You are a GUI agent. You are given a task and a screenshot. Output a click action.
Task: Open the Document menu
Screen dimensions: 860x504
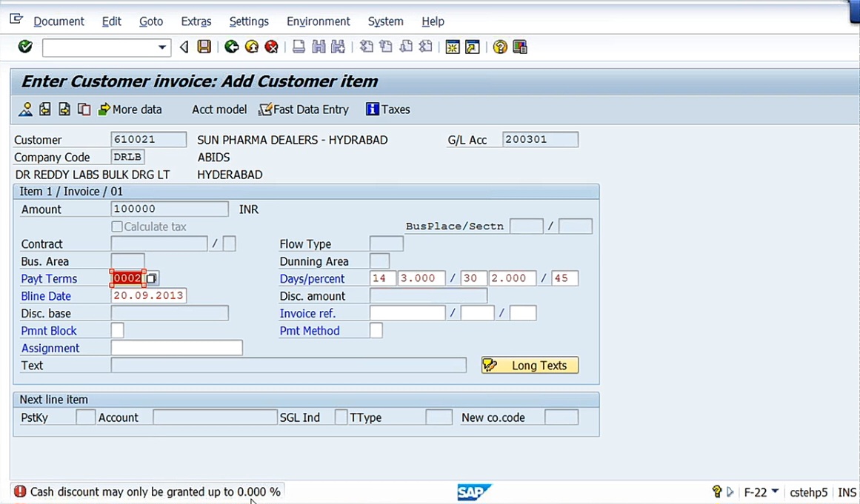(59, 21)
